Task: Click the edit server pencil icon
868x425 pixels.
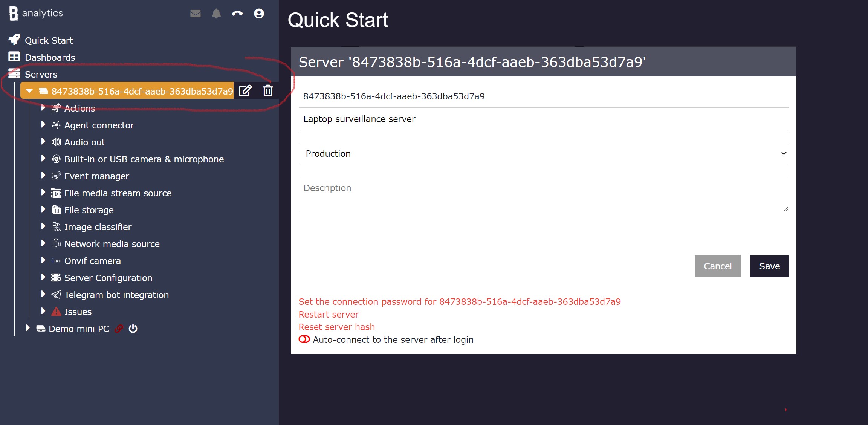Action: click(x=245, y=91)
